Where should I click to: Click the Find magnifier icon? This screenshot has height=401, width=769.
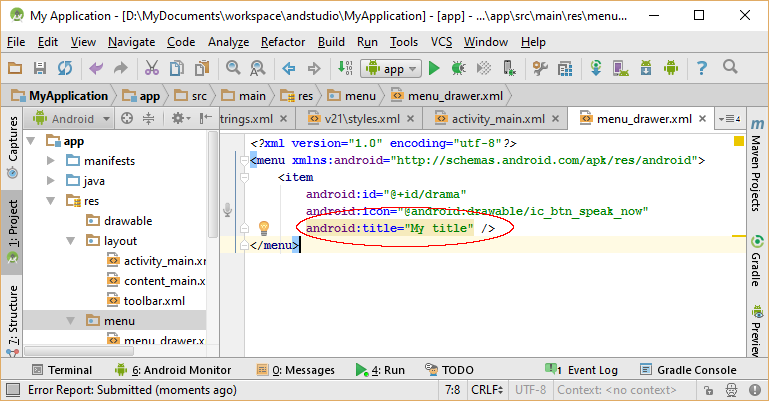point(233,67)
